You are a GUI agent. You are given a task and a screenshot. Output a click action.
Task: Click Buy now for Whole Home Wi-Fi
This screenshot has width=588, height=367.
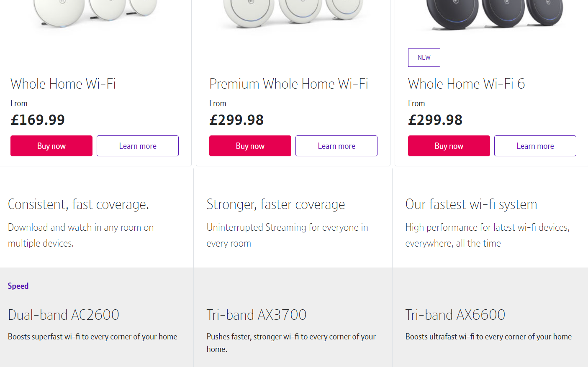[51, 146]
